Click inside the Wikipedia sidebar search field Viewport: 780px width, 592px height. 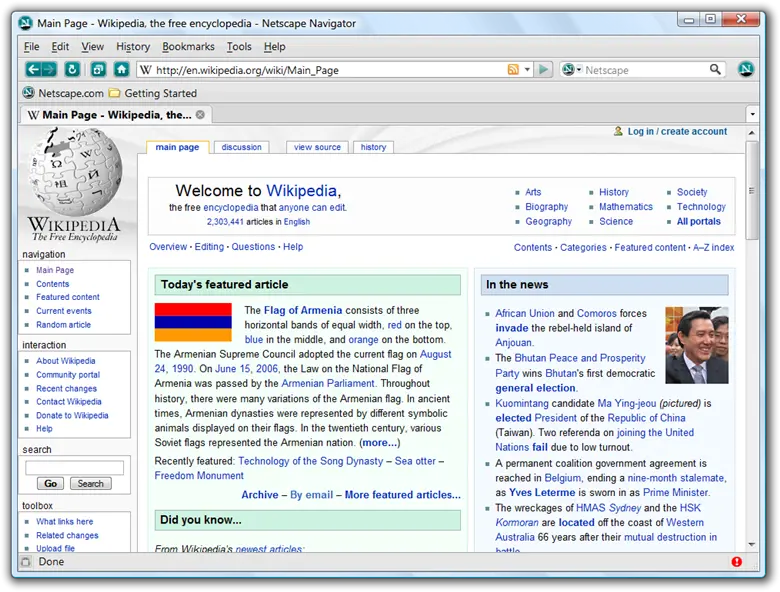(74, 468)
